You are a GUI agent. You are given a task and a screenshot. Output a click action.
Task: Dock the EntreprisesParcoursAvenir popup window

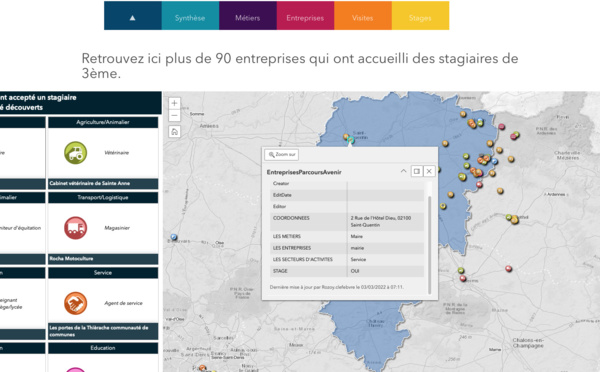coord(417,171)
